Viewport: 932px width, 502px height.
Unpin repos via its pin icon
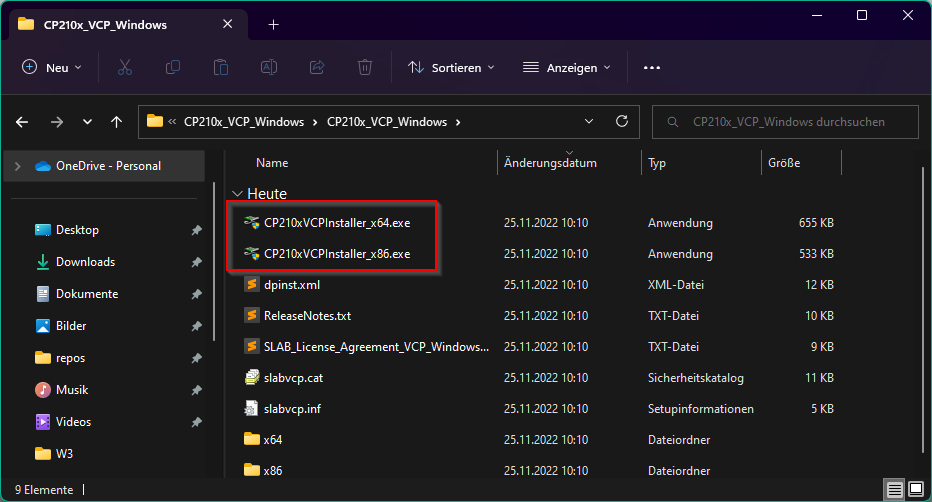tap(196, 359)
